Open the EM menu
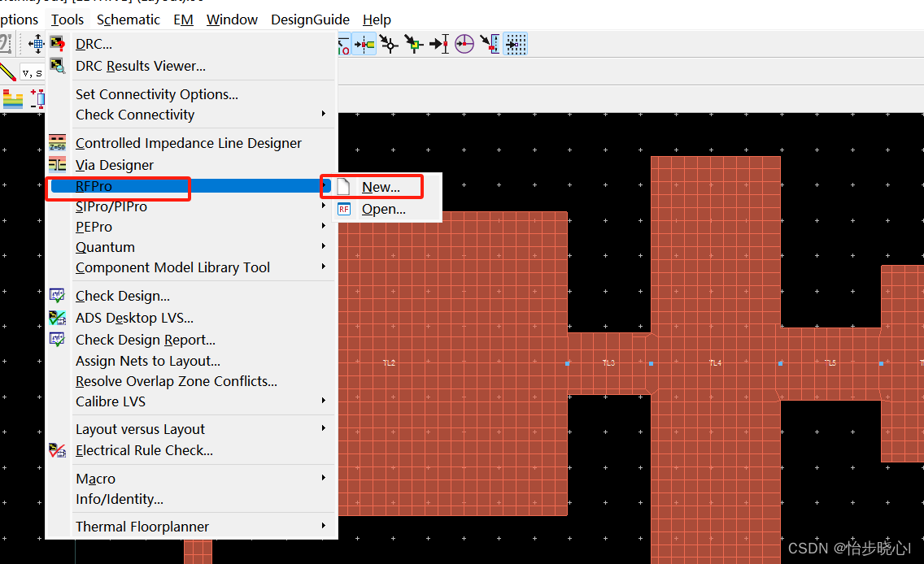 tap(183, 20)
